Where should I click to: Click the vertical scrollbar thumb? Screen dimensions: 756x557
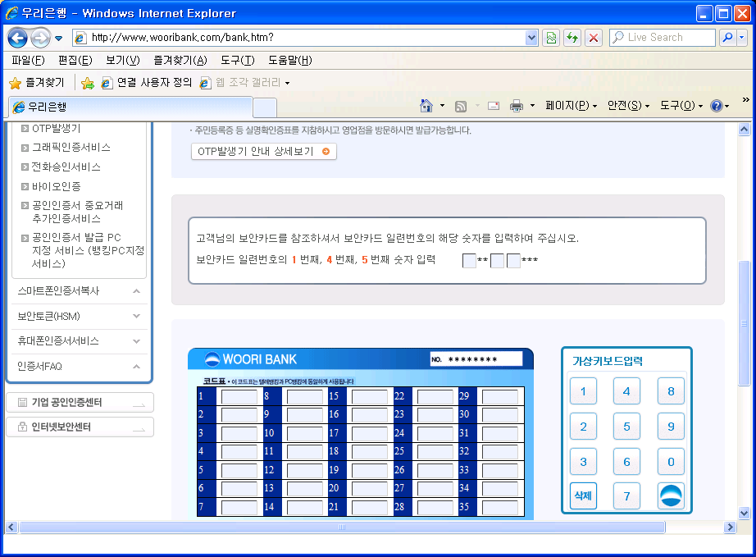coord(744,322)
